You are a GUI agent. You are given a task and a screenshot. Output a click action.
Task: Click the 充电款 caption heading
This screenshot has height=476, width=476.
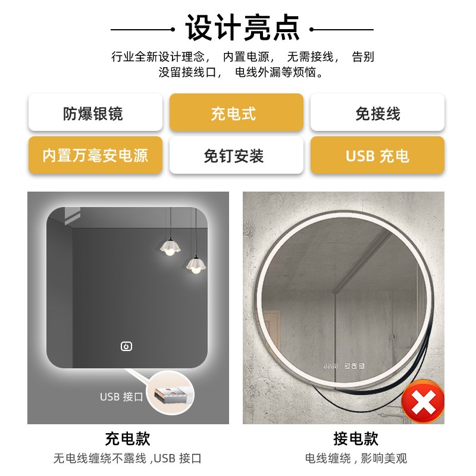pos(127,439)
